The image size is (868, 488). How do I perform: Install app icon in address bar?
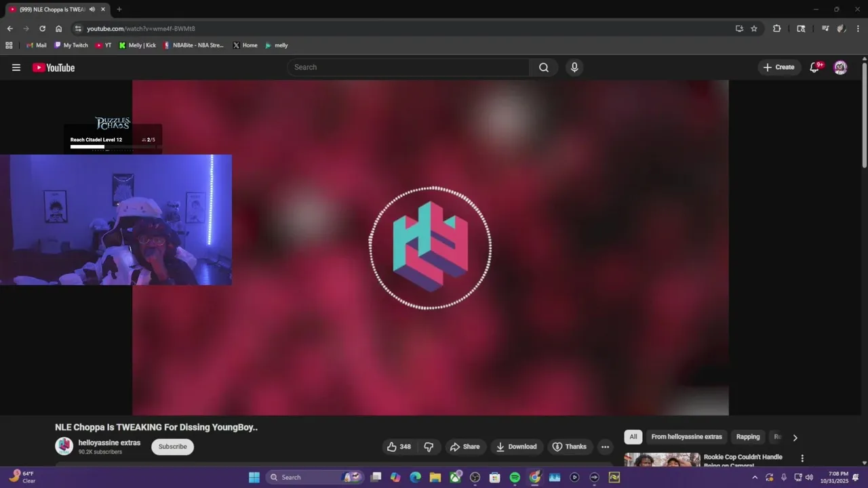tap(739, 28)
